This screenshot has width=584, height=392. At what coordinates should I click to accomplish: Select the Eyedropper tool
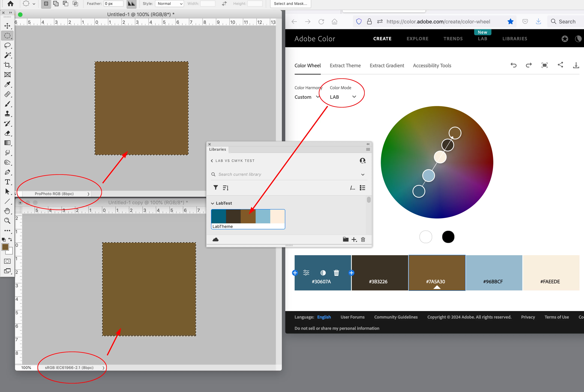click(7, 85)
